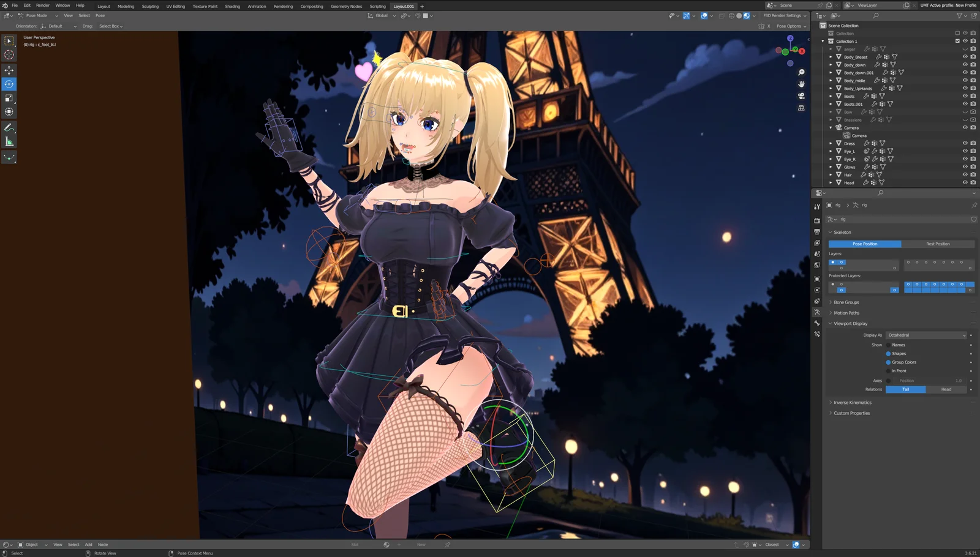Expand the Inverse Kinematics panel
This screenshot has width=980, height=557.
(x=852, y=402)
